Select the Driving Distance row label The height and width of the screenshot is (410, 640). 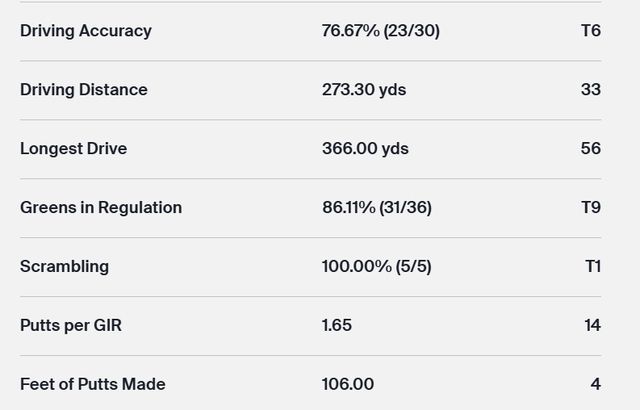click(x=84, y=90)
